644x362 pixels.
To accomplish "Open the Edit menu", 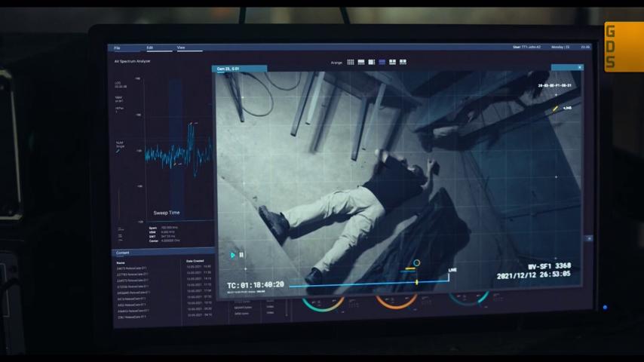I will click(x=150, y=48).
